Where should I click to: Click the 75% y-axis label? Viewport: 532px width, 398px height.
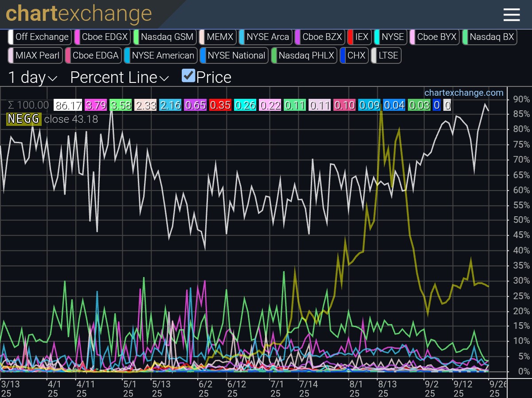[x=521, y=144]
